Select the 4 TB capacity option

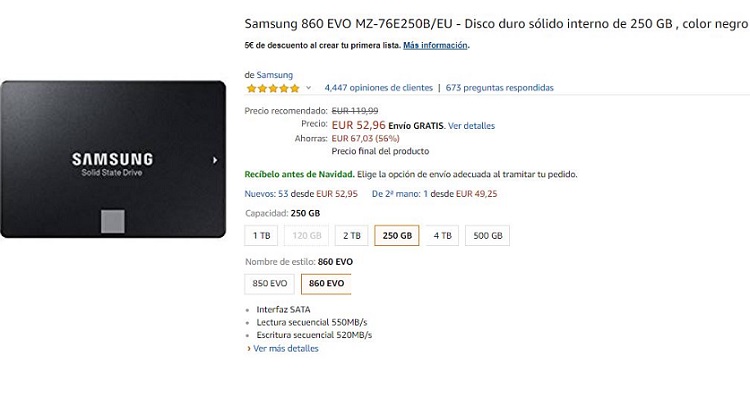coord(442,236)
